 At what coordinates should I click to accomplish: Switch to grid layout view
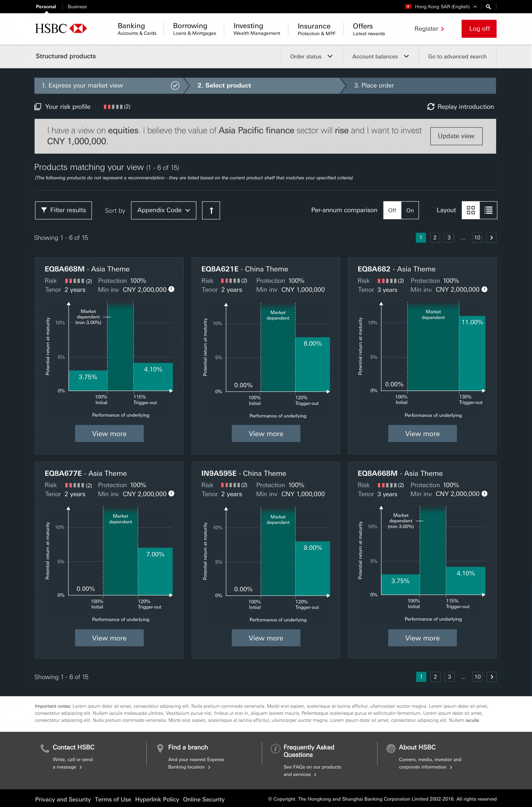click(470, 210)
